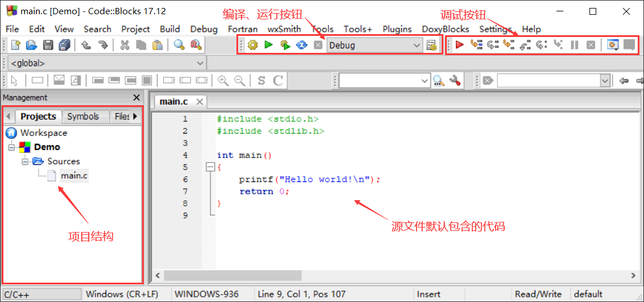This screenshot has width=644, height=302.
Task: Open the <global> scope dropdown
Action: point(107,63)
